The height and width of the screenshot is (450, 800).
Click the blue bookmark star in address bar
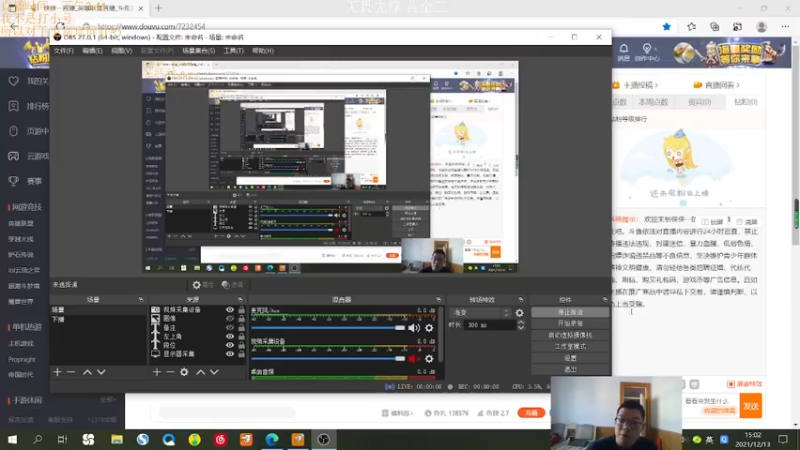666,27
